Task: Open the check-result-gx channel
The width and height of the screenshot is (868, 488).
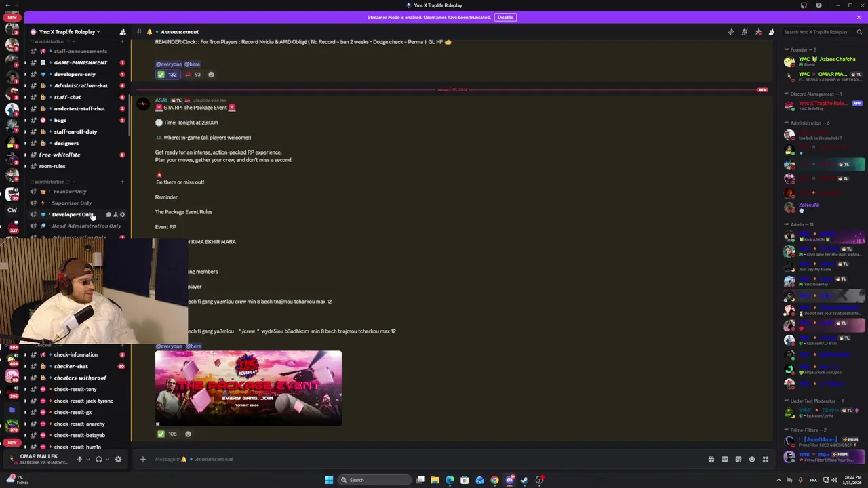Action: [x=73, y=412]
